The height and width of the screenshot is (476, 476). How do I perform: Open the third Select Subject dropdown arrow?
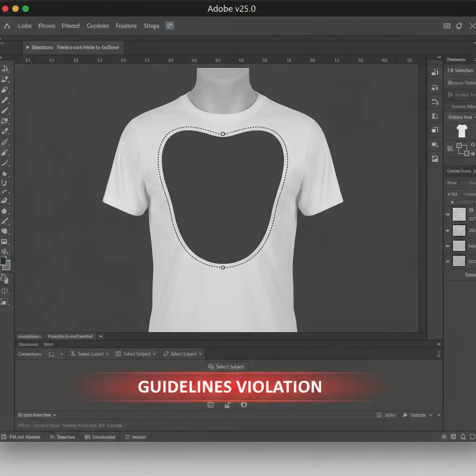click(201, 354)
